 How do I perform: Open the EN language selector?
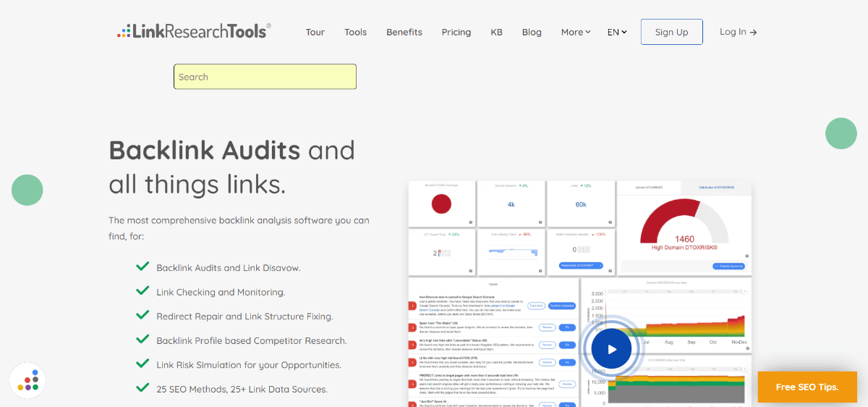tap(617, 32)
